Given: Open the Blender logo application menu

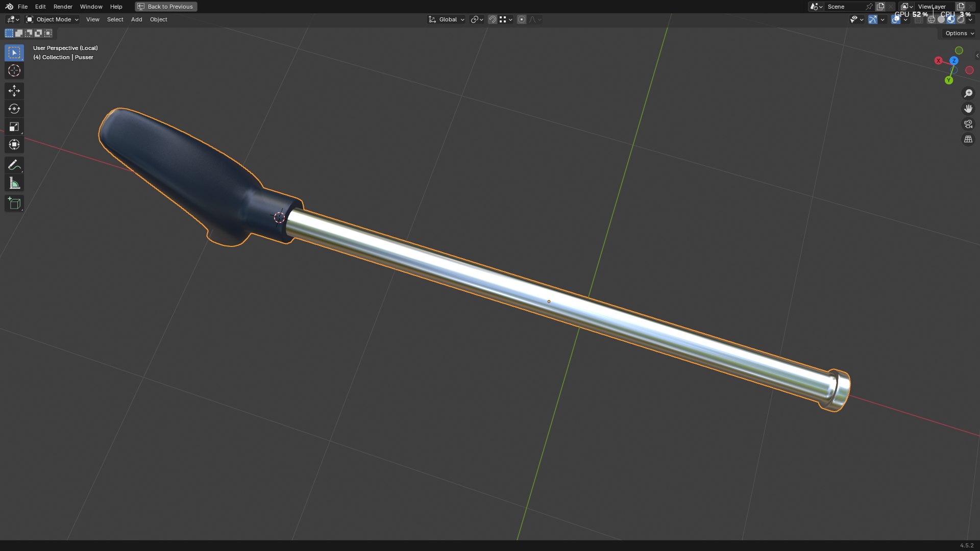Looking at the screenshot, I should pyautogui.click(x=9, y=7).
